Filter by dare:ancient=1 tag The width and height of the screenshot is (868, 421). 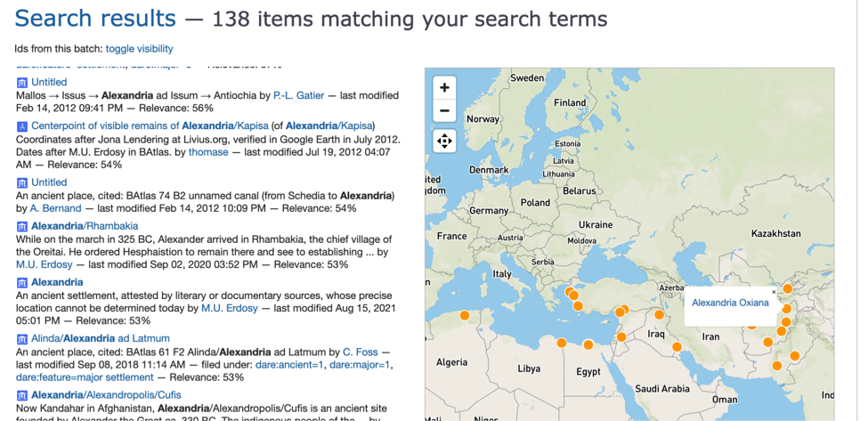tap(289, 365)
